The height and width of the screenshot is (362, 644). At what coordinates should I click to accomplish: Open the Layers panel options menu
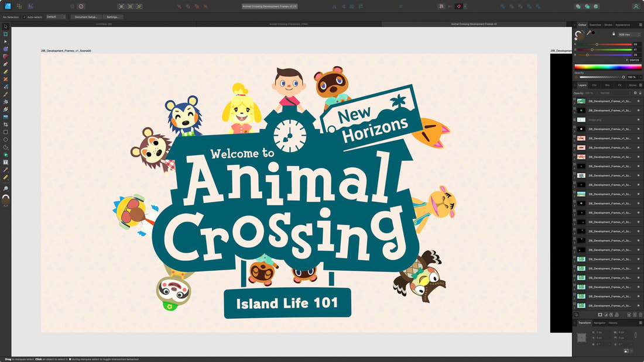[640, 85]
